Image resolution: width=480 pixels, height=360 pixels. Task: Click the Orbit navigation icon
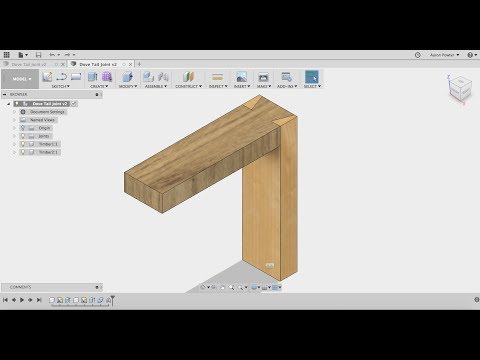(203, 287)
